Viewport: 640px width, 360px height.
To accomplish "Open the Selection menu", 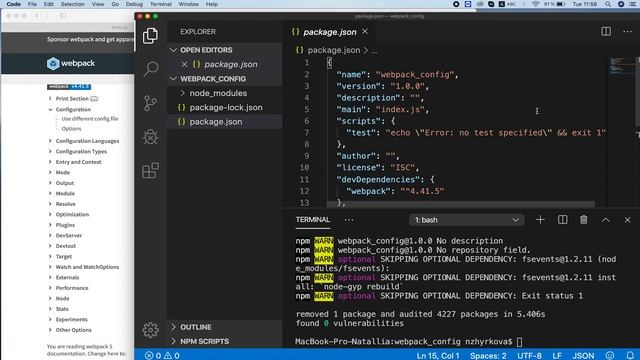I will coord(73,4).
